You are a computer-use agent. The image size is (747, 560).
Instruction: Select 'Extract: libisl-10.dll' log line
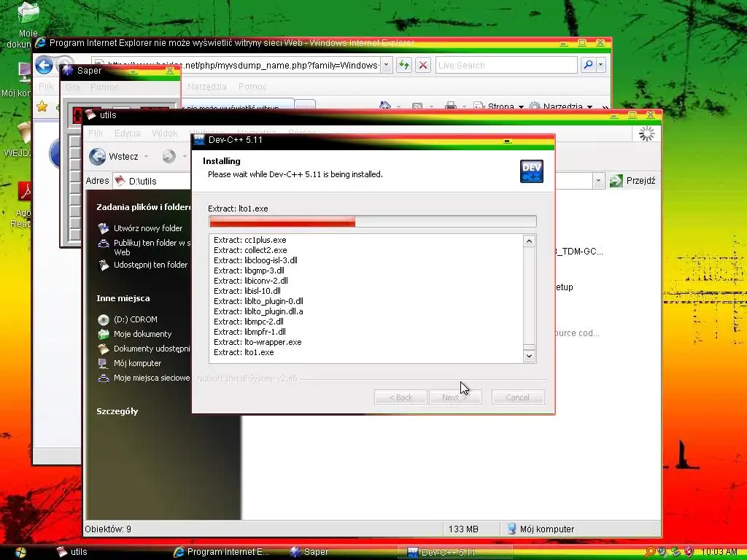tap(247, 291)
